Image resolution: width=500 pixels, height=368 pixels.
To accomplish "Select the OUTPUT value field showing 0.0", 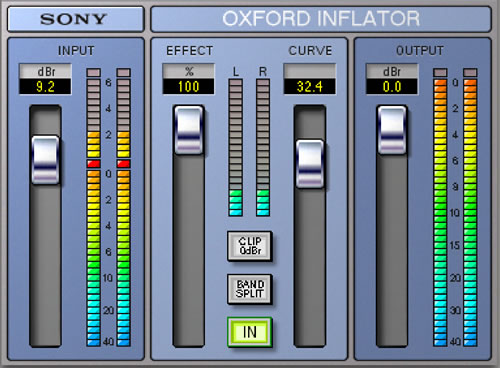I will click(392, 87).
